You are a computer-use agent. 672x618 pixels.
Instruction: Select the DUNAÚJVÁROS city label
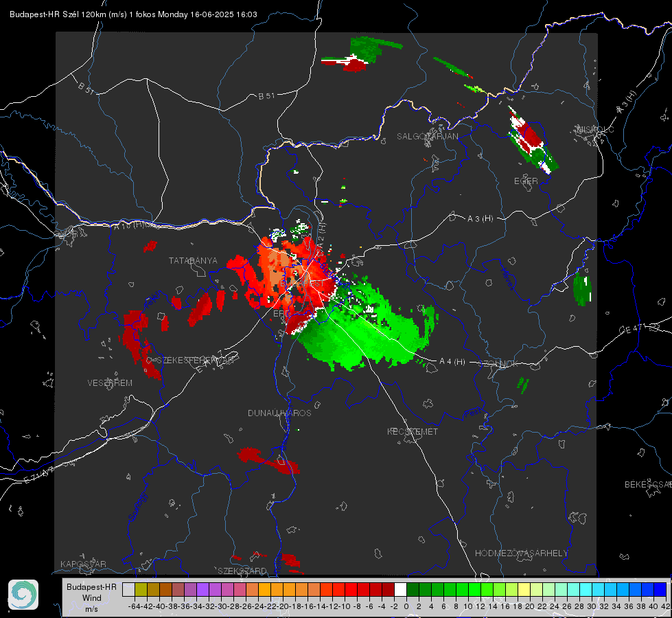tap(279, 413)
